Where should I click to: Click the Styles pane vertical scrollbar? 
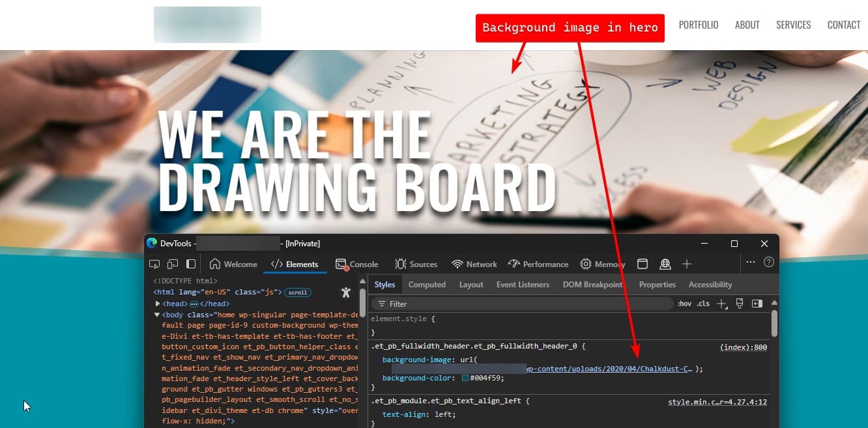(x=774, y=322)
